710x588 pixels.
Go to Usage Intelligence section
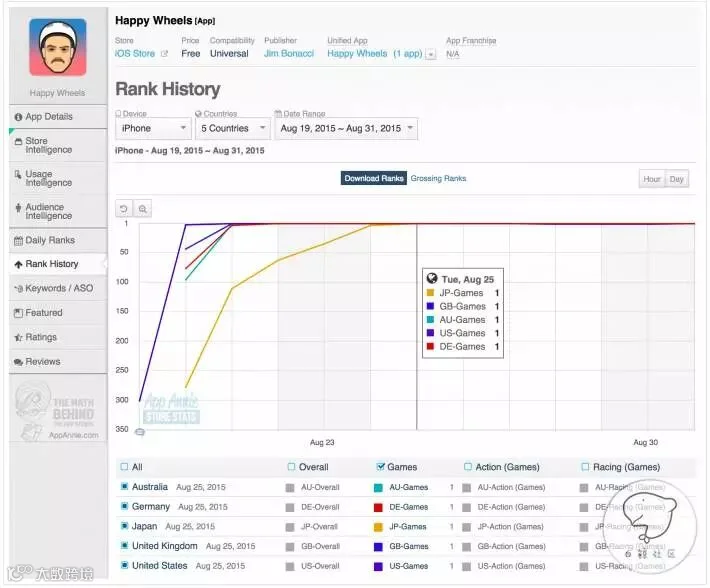pyautogui.click(x=58, y=178)
